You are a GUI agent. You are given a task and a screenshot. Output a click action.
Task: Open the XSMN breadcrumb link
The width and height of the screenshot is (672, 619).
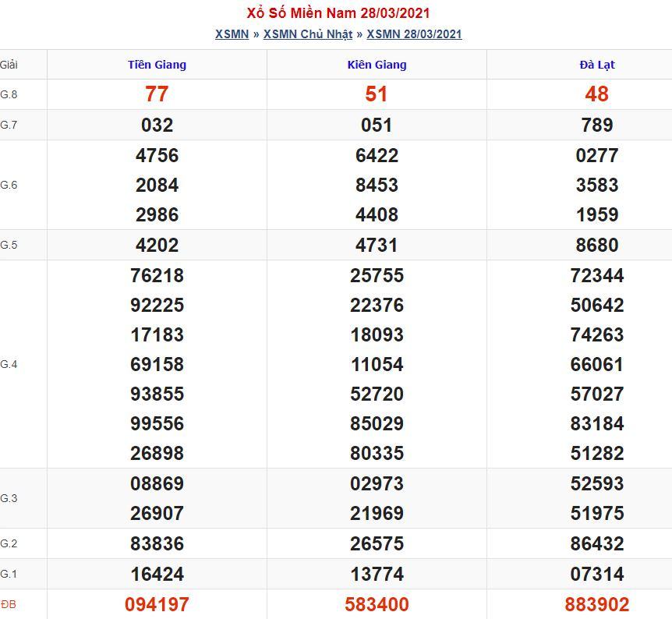click(x=232, y=34)
